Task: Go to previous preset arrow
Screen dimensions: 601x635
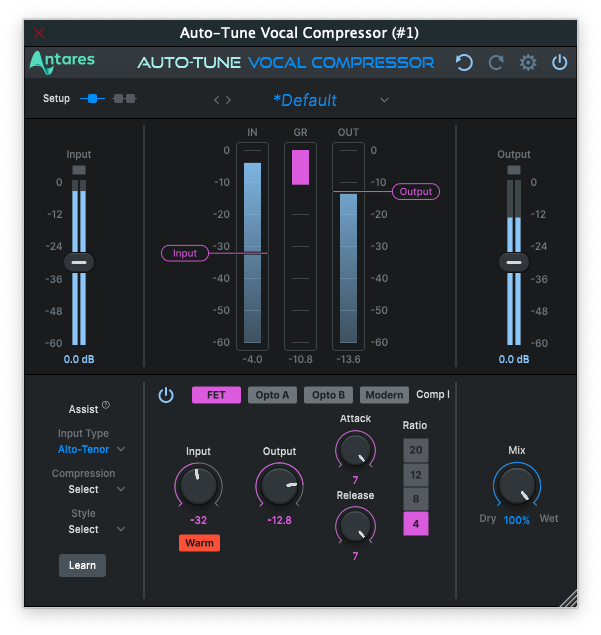Action: click(x=217, y=100)
